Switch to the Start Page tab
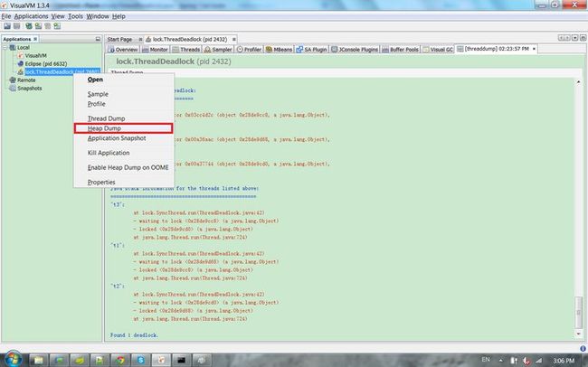Viewport: 588px width, 367px height. pyautogui.click(x=119, y=40)
